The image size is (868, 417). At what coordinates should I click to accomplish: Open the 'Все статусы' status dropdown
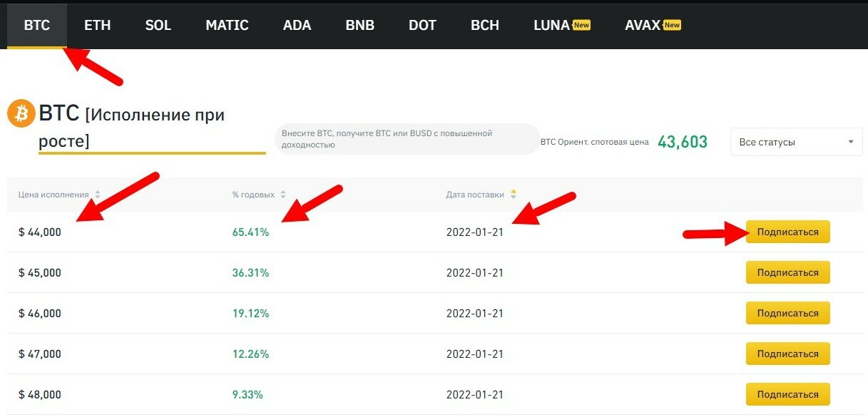coord(796,142)
